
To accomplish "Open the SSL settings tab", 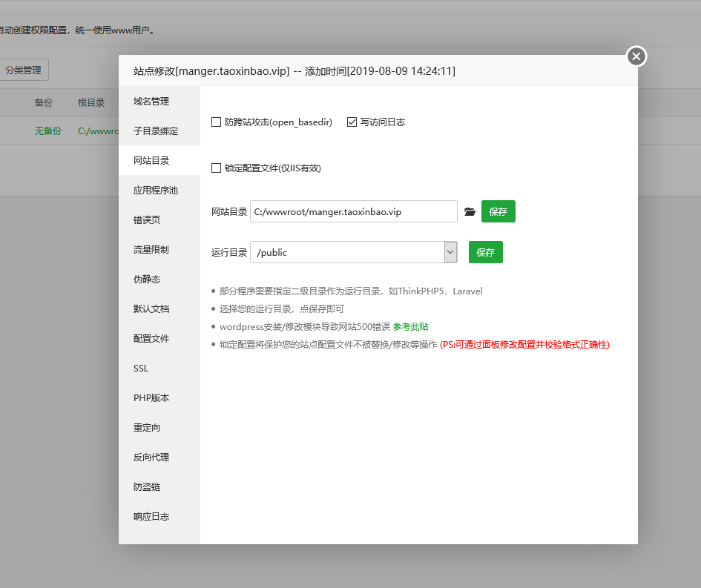I will point(159,369).
